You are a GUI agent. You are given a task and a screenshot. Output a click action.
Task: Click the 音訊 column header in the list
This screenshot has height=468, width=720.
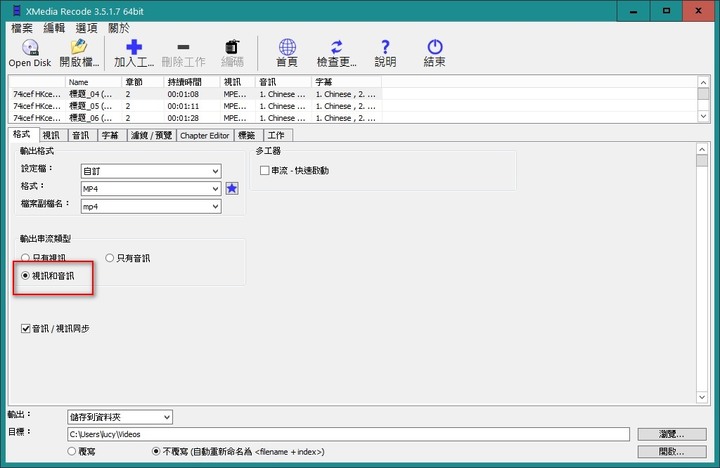pos(283,82)
